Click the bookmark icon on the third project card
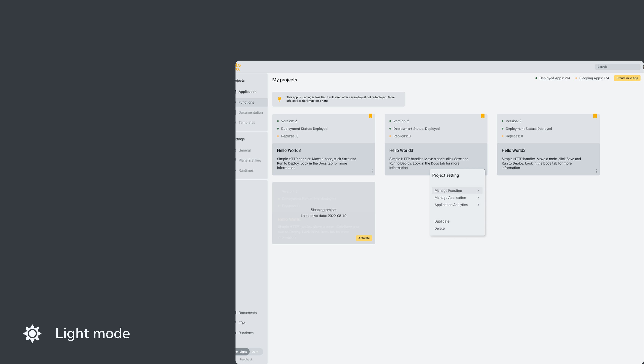Screen dimensions: 644x364 (x=595, y=116)
